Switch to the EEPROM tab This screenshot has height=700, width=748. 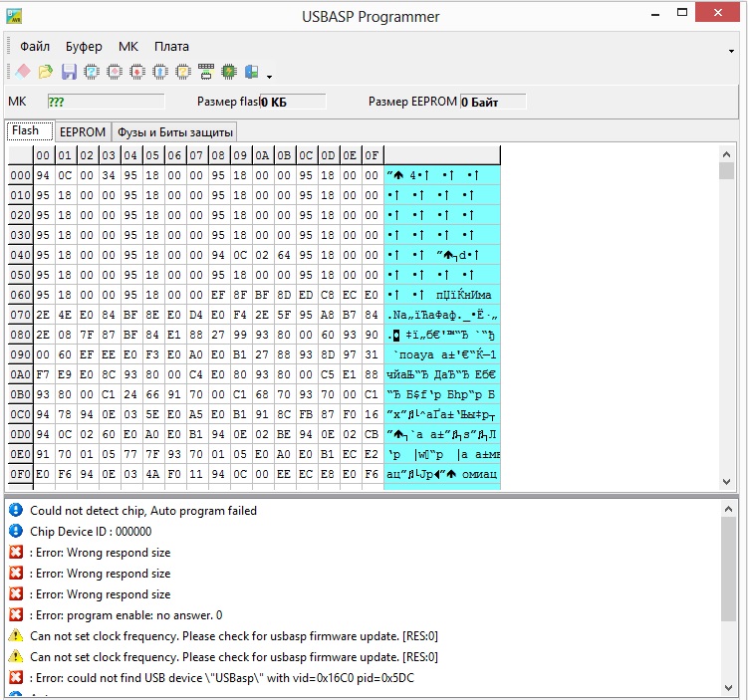pyautogui.click(x=83, y=132)
